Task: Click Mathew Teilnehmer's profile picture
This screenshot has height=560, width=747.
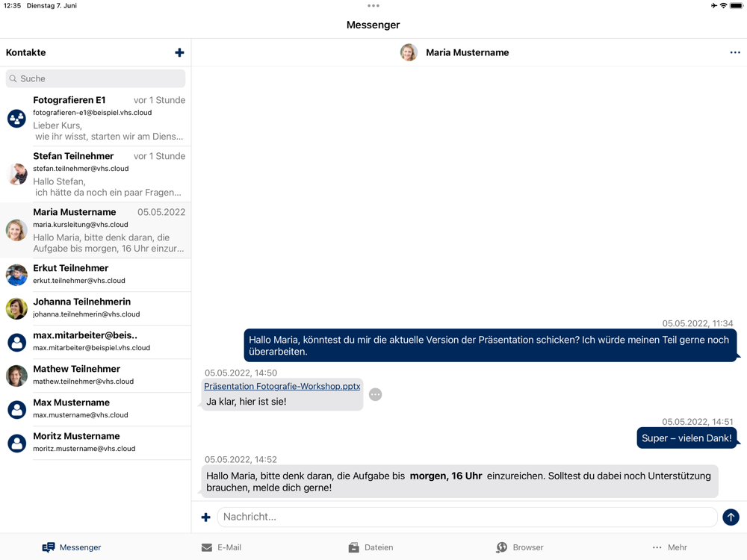Action: [x=16, y=376]
